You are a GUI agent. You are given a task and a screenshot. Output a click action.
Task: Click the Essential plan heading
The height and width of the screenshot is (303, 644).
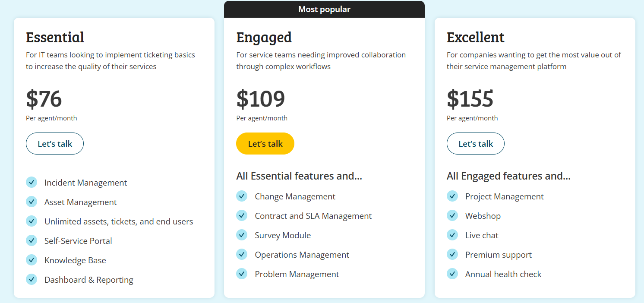tap(55, 37)
